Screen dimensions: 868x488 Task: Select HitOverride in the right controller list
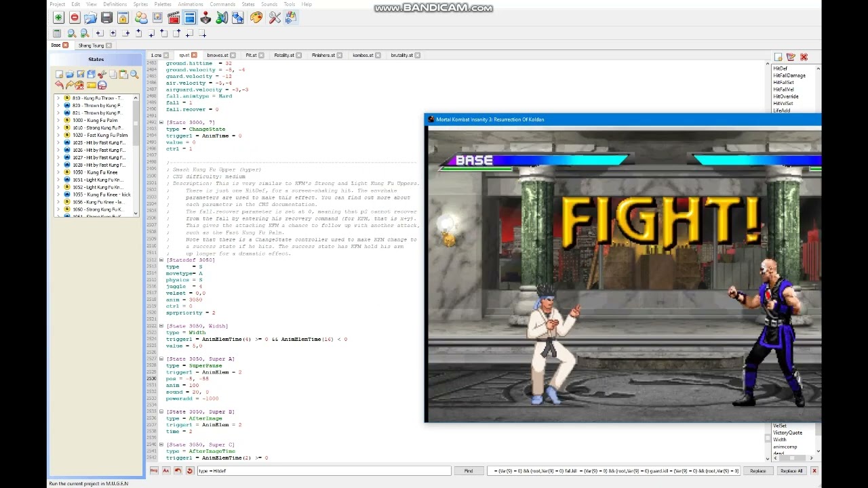[786, 96]
